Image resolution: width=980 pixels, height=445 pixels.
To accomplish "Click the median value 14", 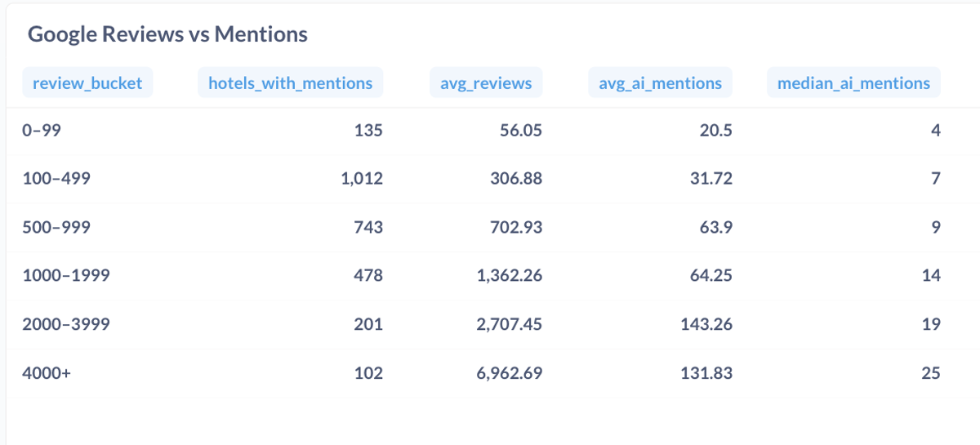I will 931,275.
